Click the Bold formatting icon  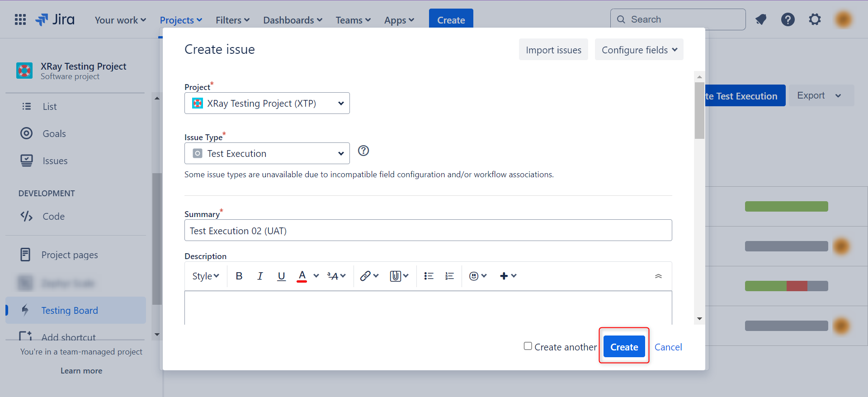239,276
